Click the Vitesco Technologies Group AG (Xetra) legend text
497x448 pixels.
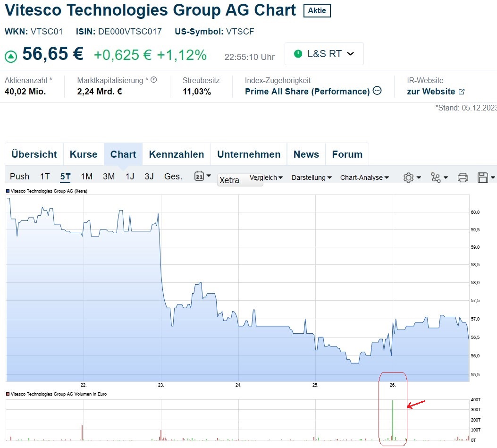pyautogui.click(x=49, y=191)
